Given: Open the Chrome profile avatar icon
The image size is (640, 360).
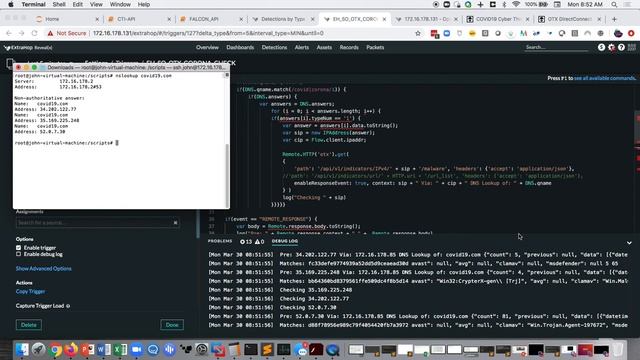Looking at the screenshot, I should [618, 33].
